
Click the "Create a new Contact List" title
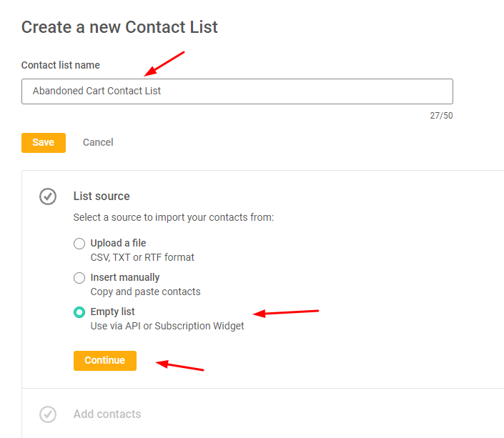click(x=119, y=27)
